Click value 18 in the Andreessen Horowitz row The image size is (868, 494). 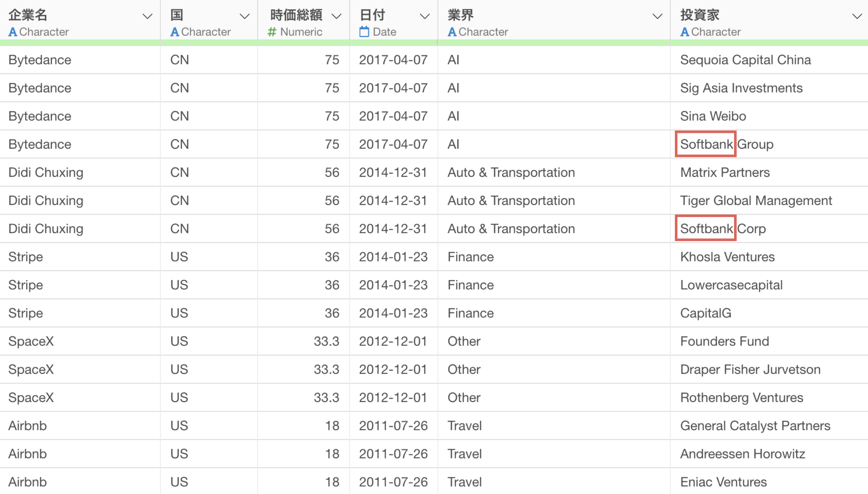pyautogui.click(x=304, y=454)
